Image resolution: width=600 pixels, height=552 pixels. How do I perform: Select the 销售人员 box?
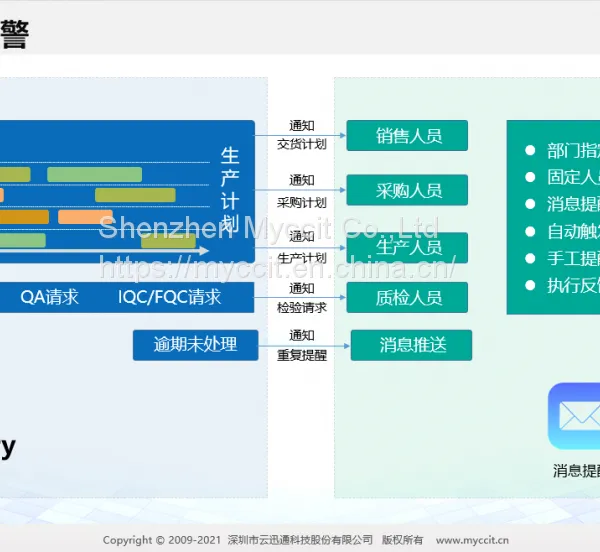click(407, 135)
